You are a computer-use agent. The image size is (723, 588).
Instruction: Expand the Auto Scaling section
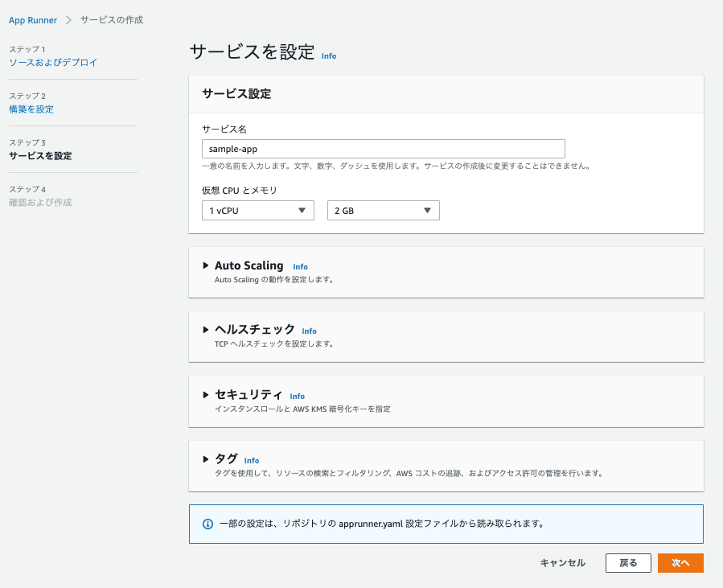pyautogui.click(x=206, y=265)
